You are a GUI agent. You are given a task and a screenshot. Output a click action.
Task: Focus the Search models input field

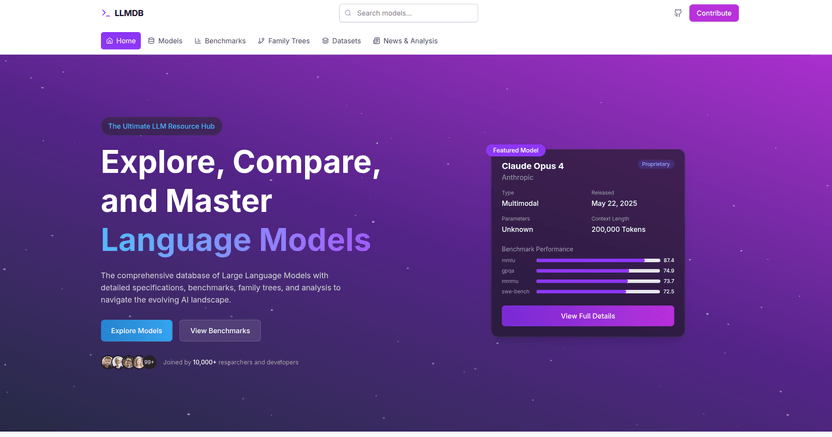click(409, 13)
